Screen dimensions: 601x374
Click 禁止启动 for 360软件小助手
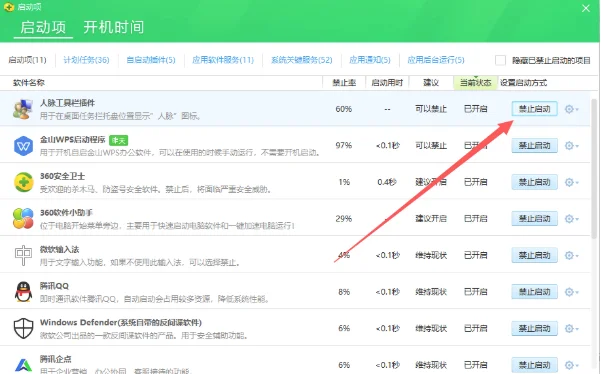(534, 218)
